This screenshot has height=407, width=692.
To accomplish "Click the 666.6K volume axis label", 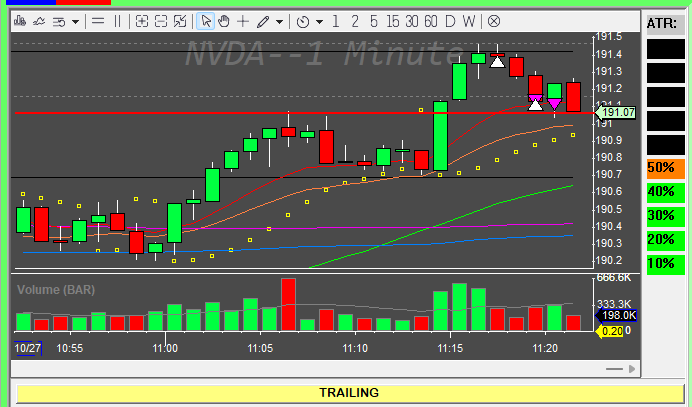I will point(614,278).
